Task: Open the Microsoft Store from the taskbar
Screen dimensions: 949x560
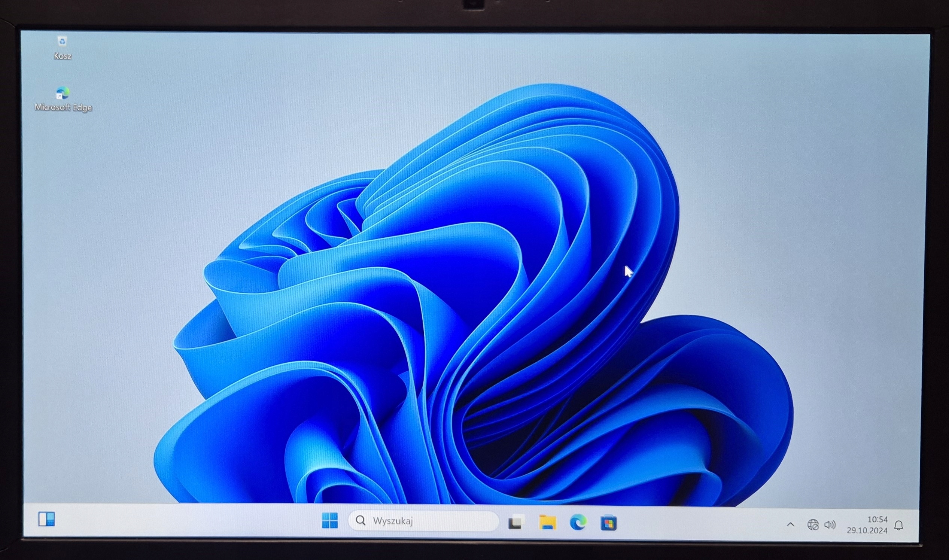Action: pos(608,523)
